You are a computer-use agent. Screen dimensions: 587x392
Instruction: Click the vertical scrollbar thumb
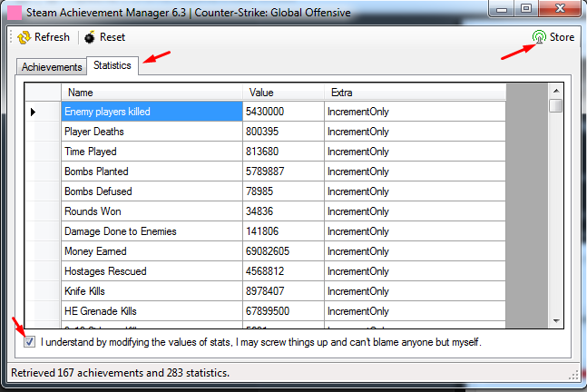556,105
